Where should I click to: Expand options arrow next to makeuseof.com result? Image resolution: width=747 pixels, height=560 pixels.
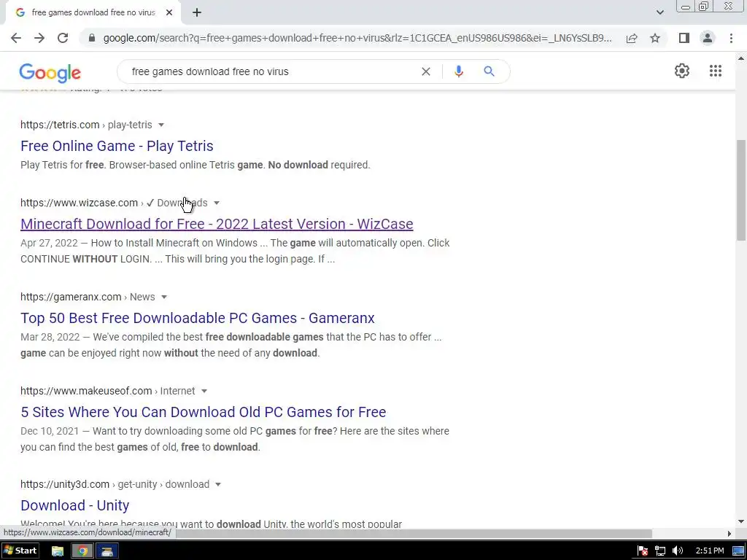pos(204,391)
